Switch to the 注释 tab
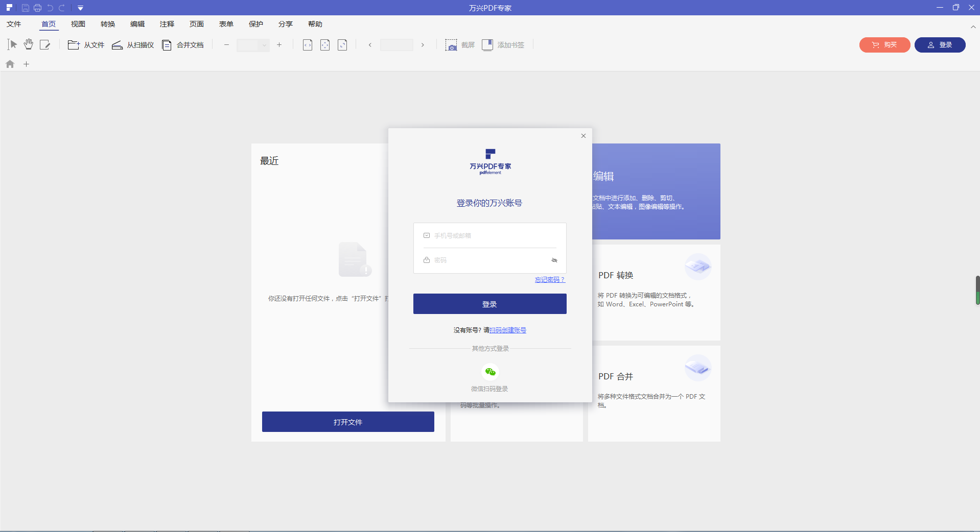This screenshot has height=532, width=980. pyautogui.click(x=167, y=24)
